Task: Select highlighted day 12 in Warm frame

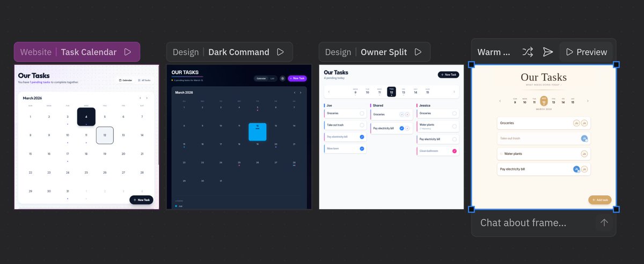Action: click(x=544, y=101)
